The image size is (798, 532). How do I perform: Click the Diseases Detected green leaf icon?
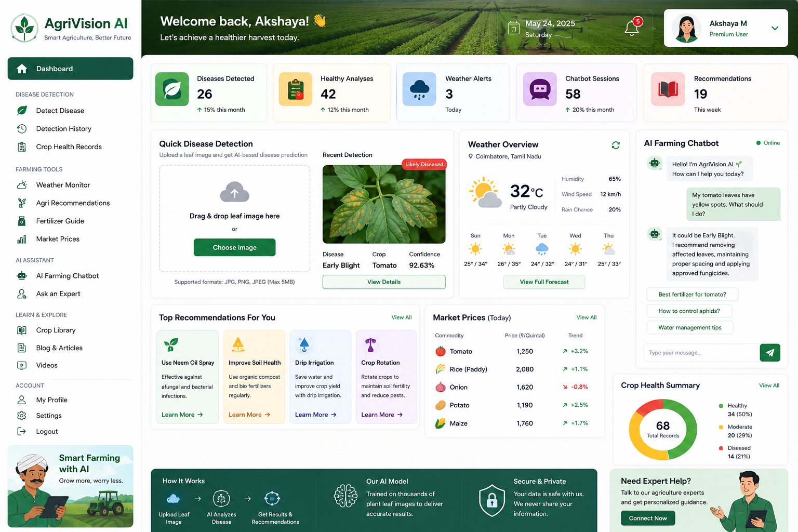(x=172, y=89)
